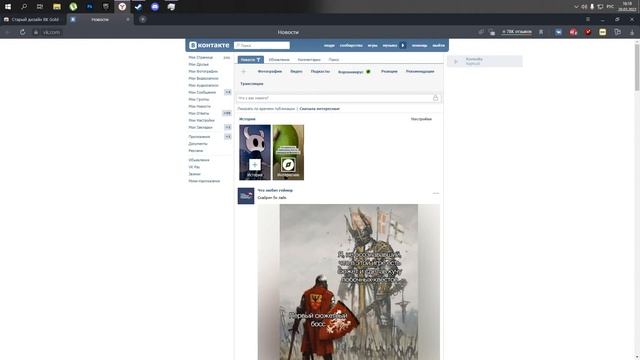Open Photoshop from the taskbar
The height and width of the screenshot is (360, 640).
point(89,7)
